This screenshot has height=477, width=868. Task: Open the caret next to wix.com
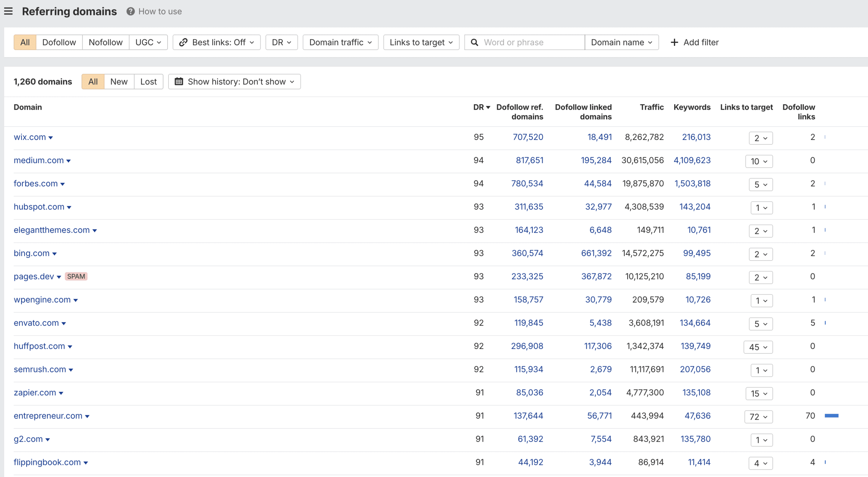[x=51, y=137]
